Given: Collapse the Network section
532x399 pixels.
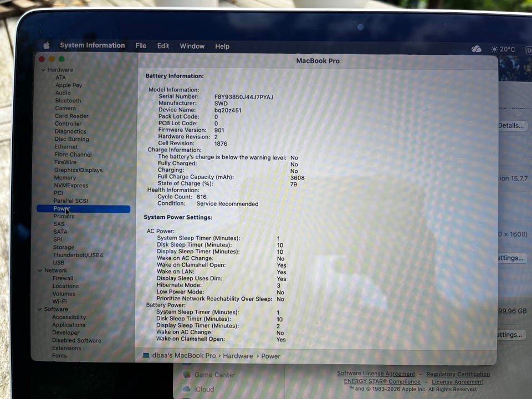Looking at the screenshot, I should click(x=40, y=270).
